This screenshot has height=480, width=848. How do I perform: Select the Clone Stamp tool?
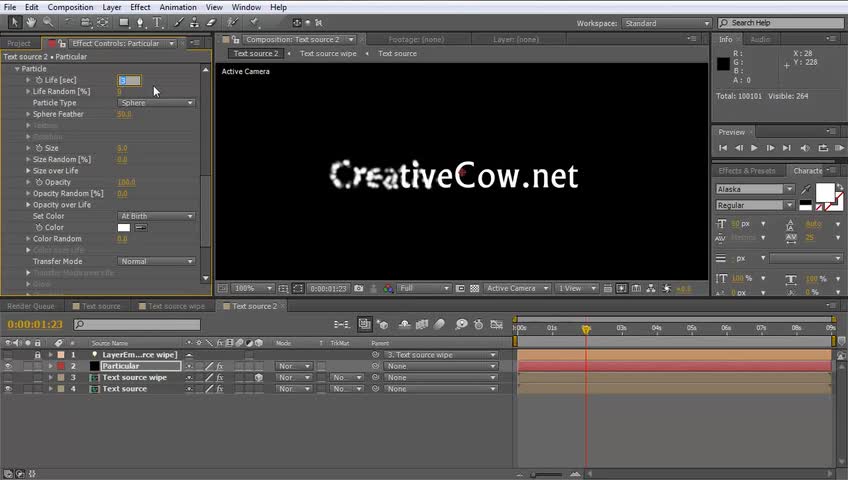point(194,22)
